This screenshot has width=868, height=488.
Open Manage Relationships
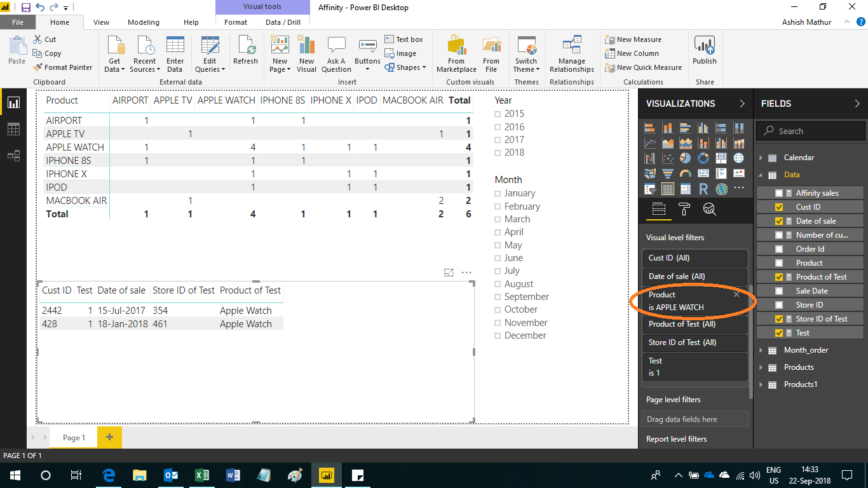(572, 54)
